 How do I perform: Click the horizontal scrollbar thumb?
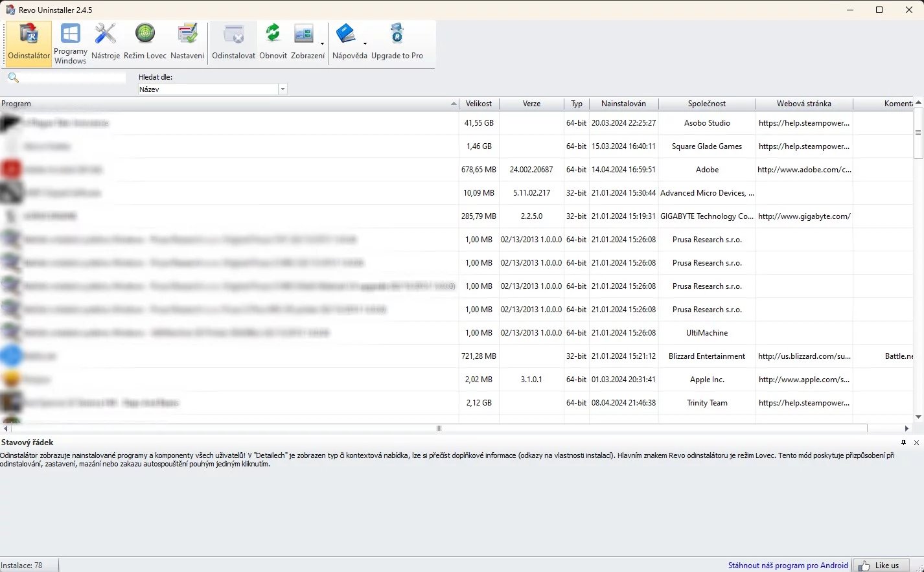439,428
